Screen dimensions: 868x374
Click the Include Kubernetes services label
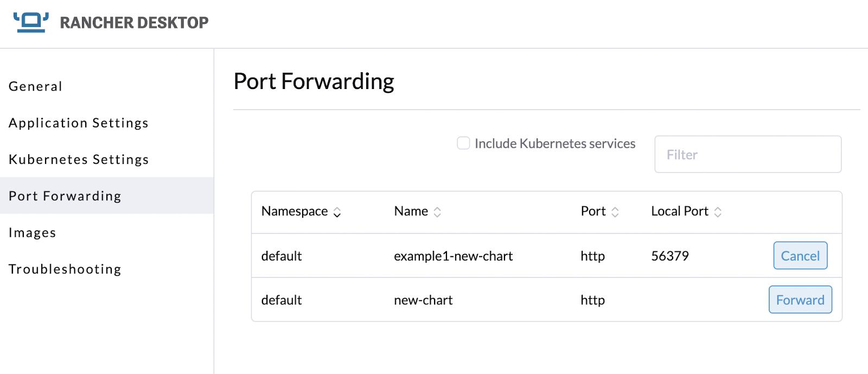click(555, 144)
